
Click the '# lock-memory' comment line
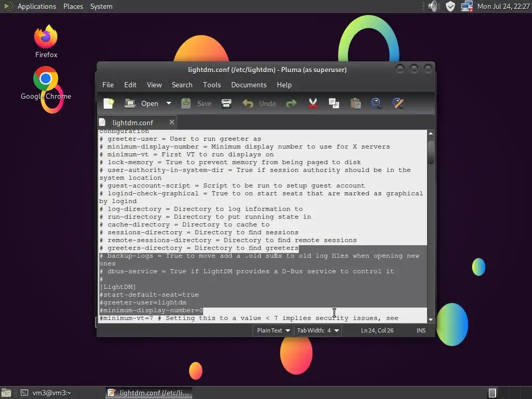point(230,162)
